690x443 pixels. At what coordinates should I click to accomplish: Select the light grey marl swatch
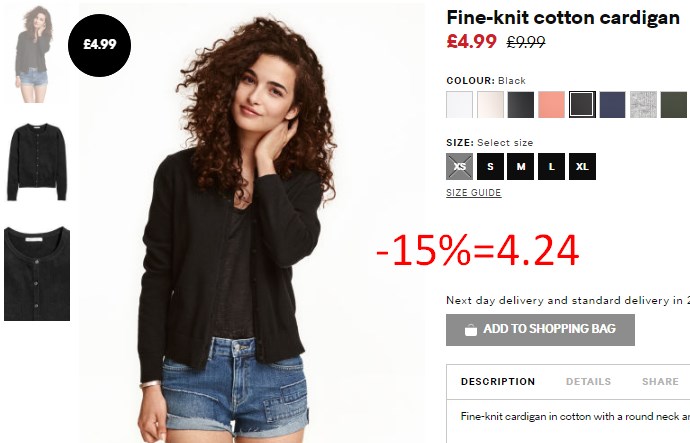[643, 105]
